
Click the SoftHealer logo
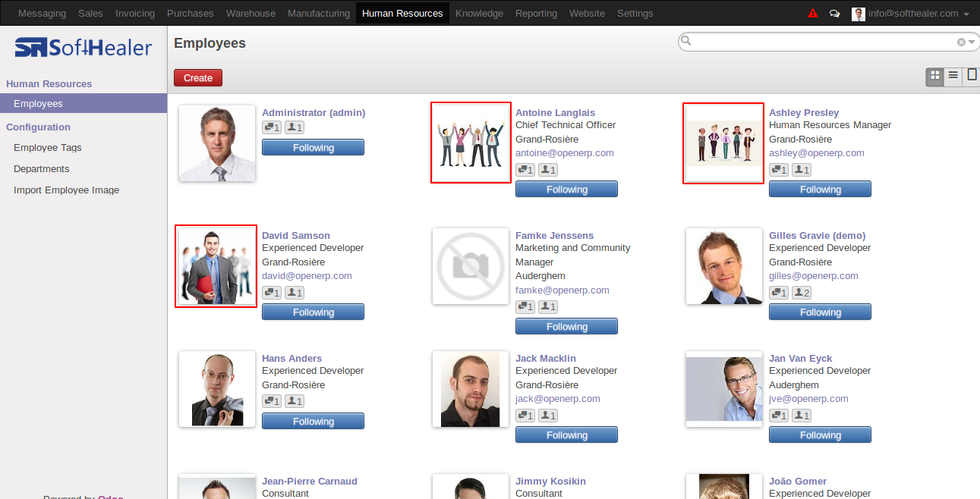(x=84, y=49)
